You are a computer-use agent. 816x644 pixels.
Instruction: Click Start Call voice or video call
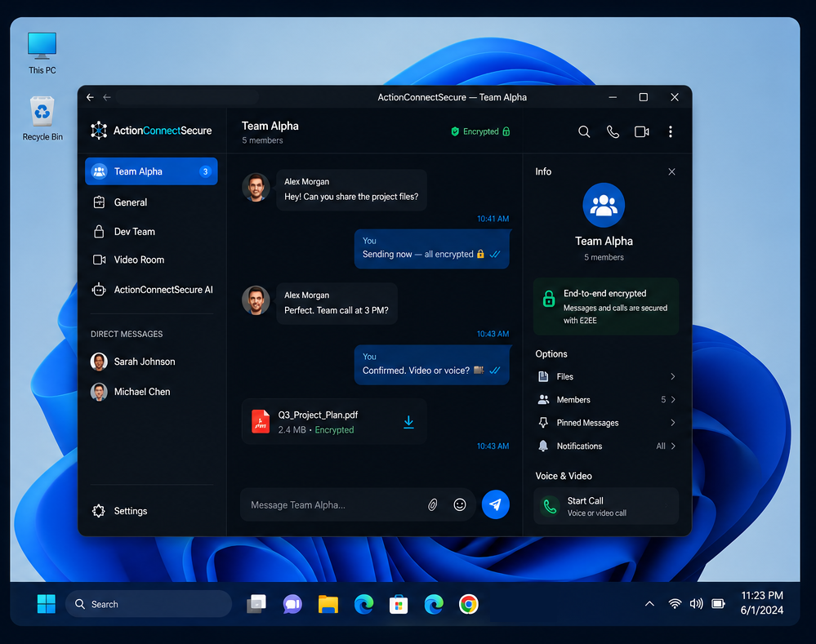[x=606, y=506]
